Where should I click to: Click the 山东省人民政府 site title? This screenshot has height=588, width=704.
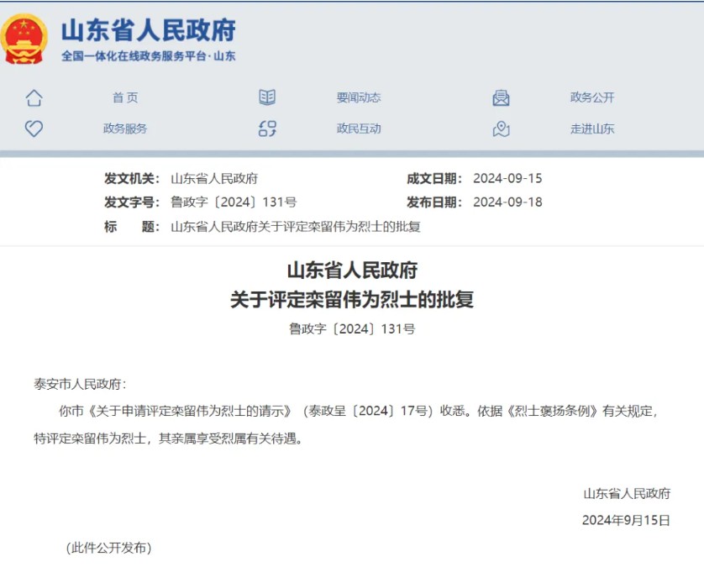(148, 30)
